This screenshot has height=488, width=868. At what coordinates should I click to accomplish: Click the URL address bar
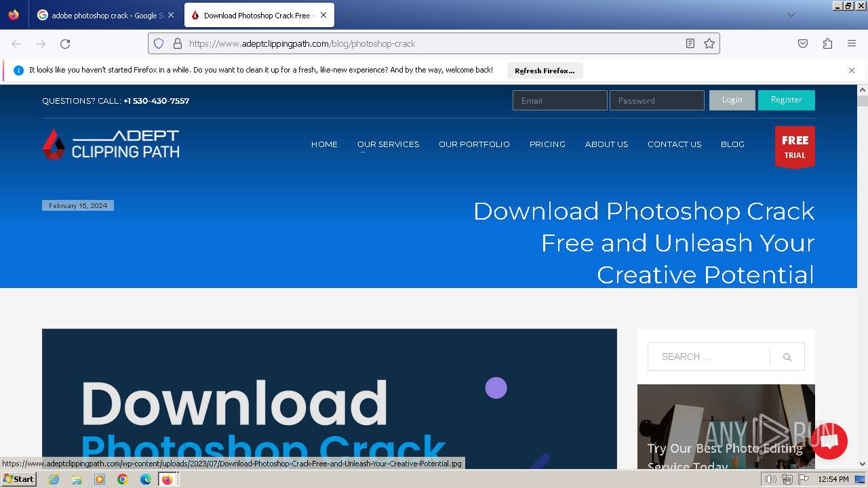click(434, 43)
